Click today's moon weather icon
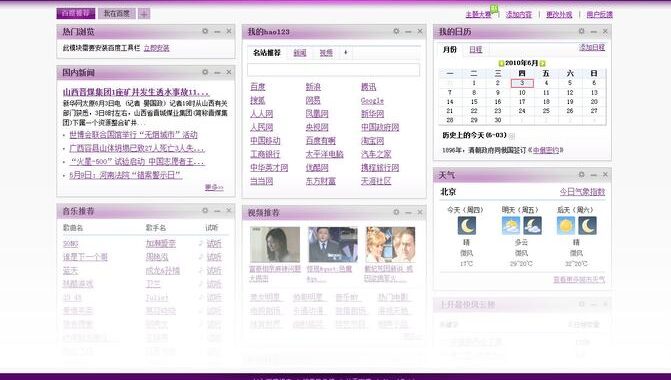 [466, 226]
